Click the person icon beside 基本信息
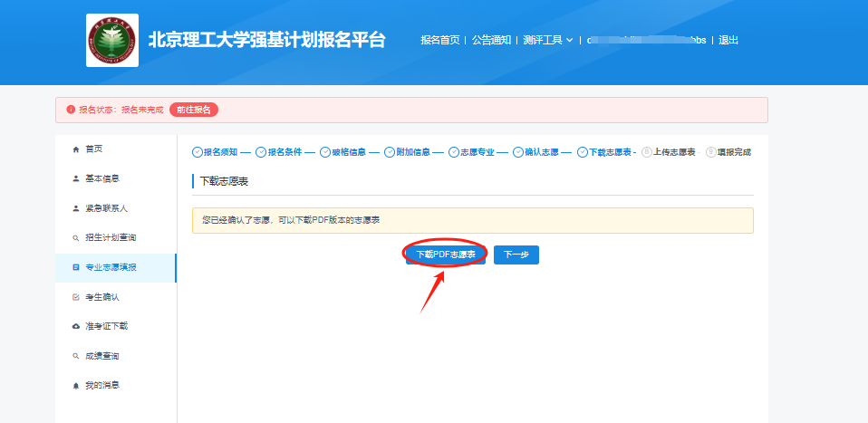The height and width of the screenshot is (423, 868). (76, 178)
